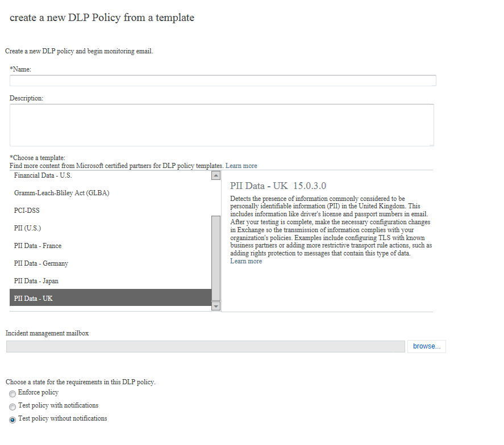Select Test policy without notifications
The image size is (504, 445).
pos(13,419)
